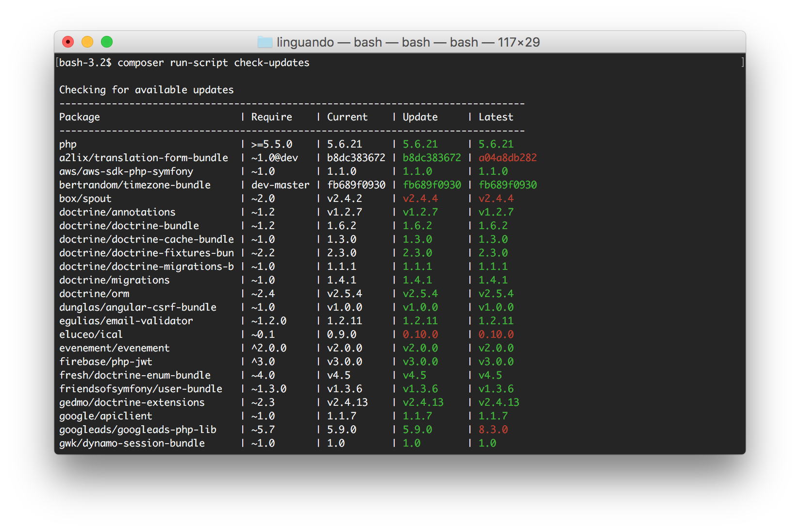800x532 pixels.
Task: Select the 'bertrandom/timezone-bundle' package name
Action: click(x=135, y=185)
